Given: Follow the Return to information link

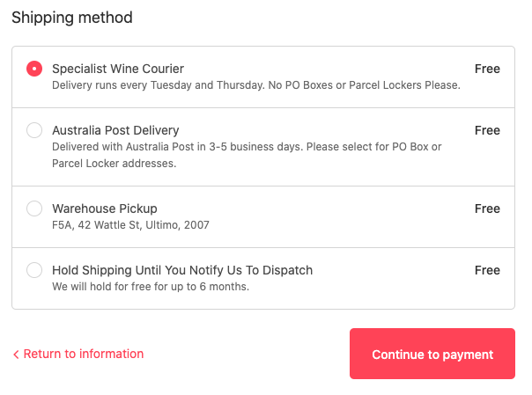Looking at the screenshot, I should [x=84, y=354].
